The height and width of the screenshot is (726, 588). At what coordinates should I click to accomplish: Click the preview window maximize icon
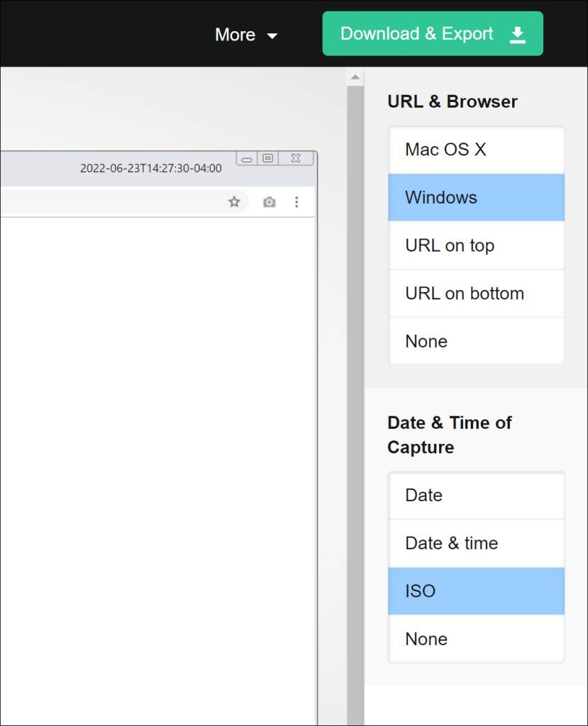click(267, 158)
